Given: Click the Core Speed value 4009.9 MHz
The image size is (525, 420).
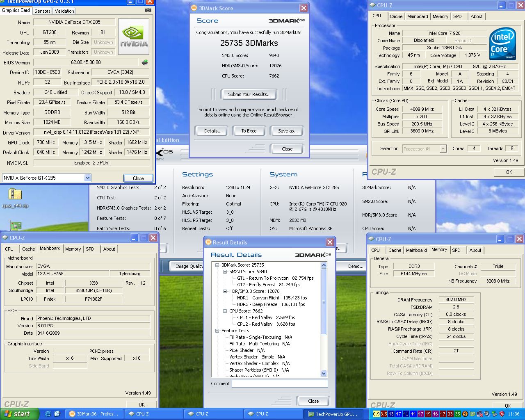Looking at the screenshot, I should (x=422, y=109).
